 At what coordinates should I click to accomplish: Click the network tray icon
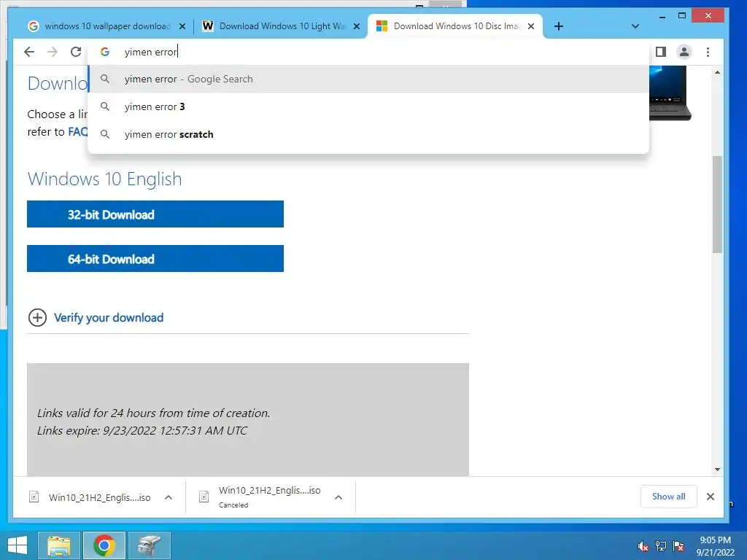coord(661,546)
